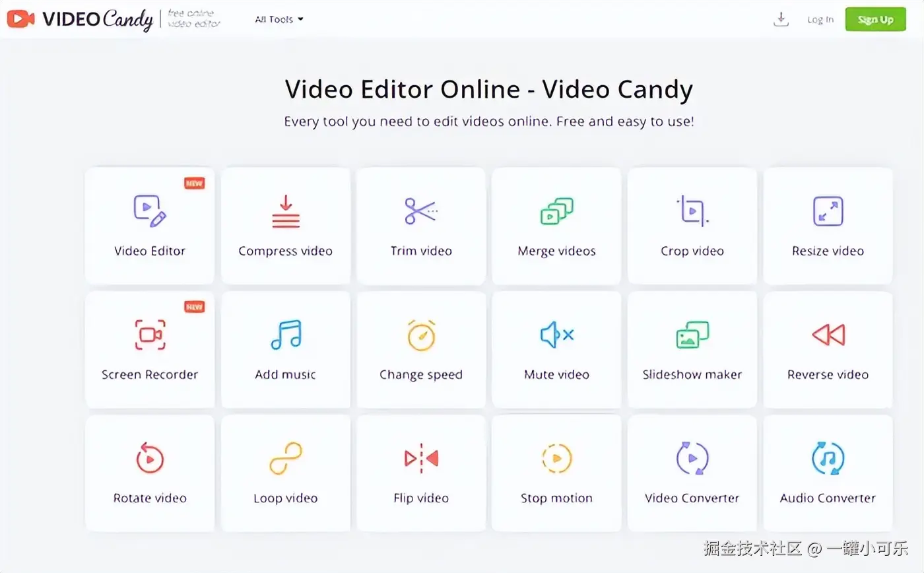Open the Merge videos stacked icon
This screenshot has width=924, height=573.
(x=557, y=211)
